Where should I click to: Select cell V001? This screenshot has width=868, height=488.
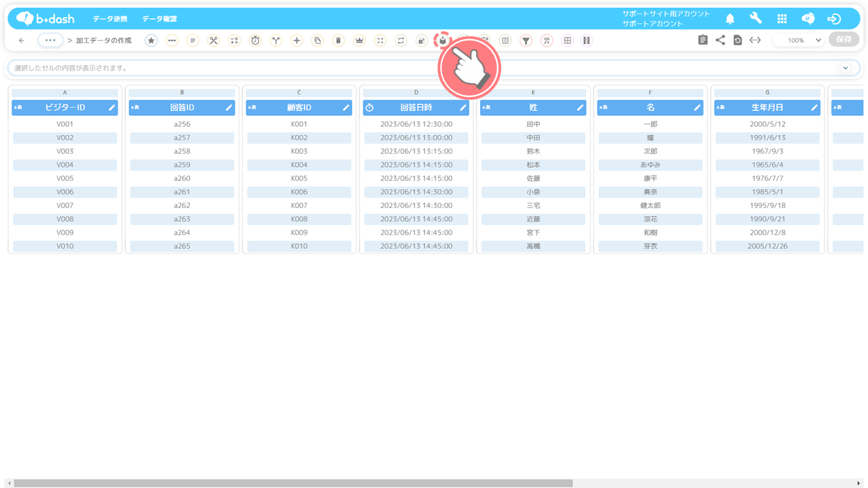pyautogui.click(x=65, y=124)
